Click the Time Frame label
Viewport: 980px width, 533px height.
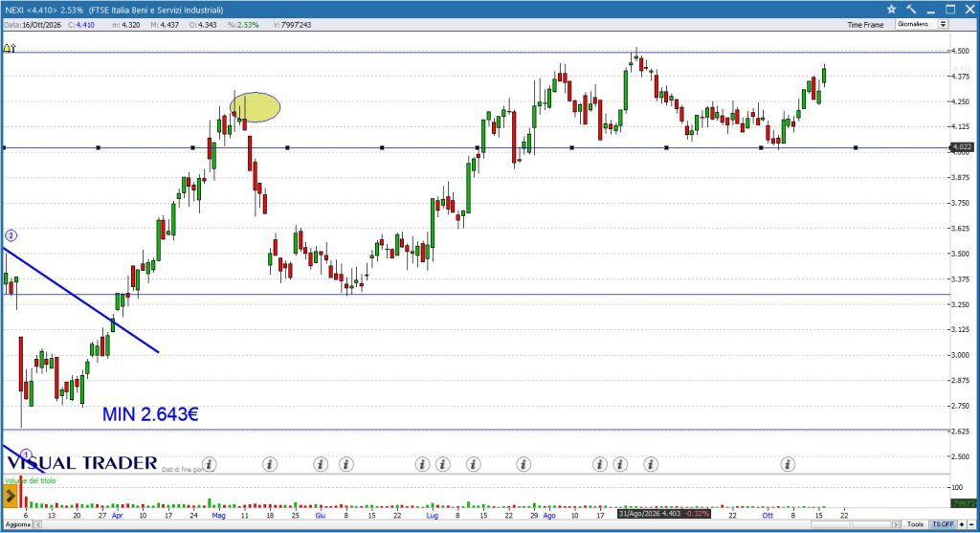tap(865, 25)
